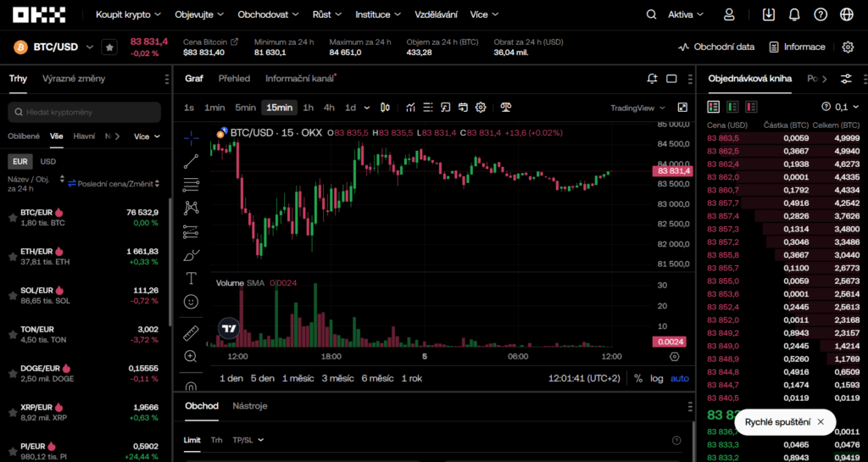Image resolution: width=868 pixels, height=462 pixels.
Task: Expand the Více category dropdown in markets
Action: click(147, 136)
